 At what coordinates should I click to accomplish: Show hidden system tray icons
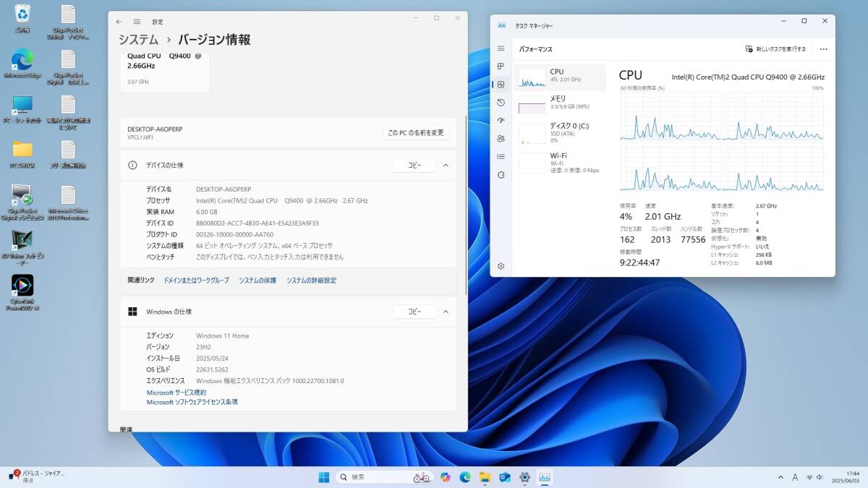point(780,477)
